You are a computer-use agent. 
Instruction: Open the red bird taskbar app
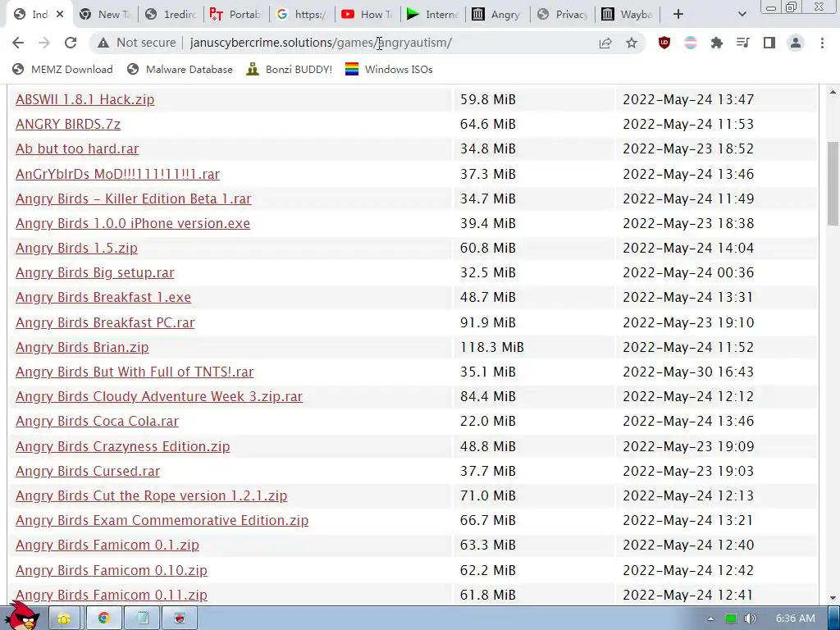click(180, 619)
